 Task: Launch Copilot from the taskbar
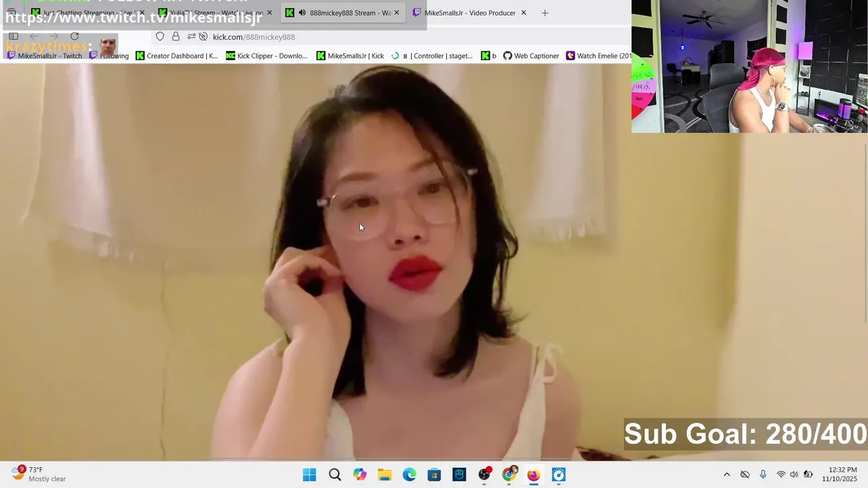click(x=359, y=474)
